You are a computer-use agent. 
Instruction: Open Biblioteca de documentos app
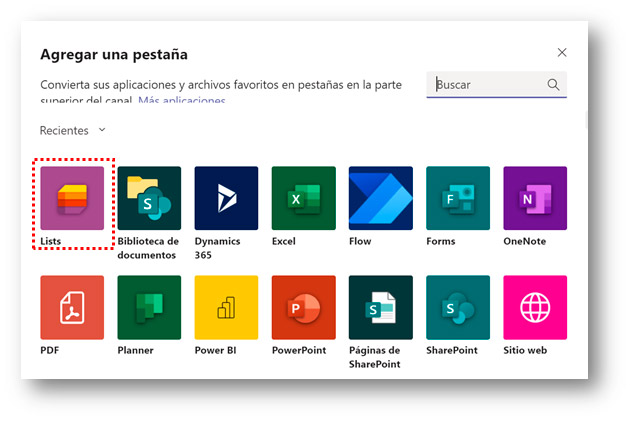[x=149, y=198]
